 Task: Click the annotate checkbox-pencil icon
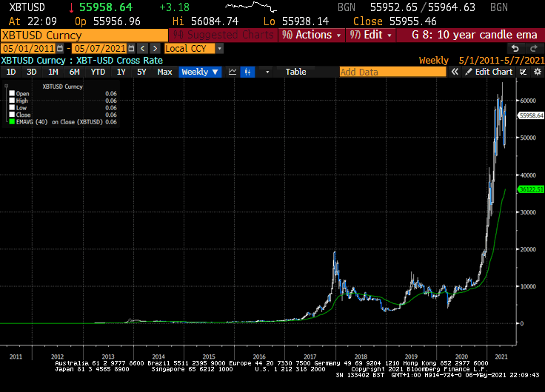524,72
